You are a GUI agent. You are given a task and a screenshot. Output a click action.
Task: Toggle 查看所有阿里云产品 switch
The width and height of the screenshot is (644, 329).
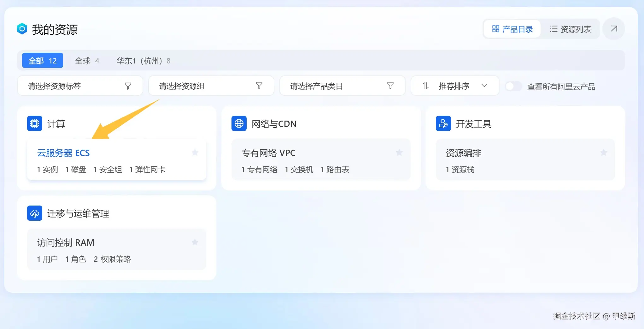click(513, 86)
